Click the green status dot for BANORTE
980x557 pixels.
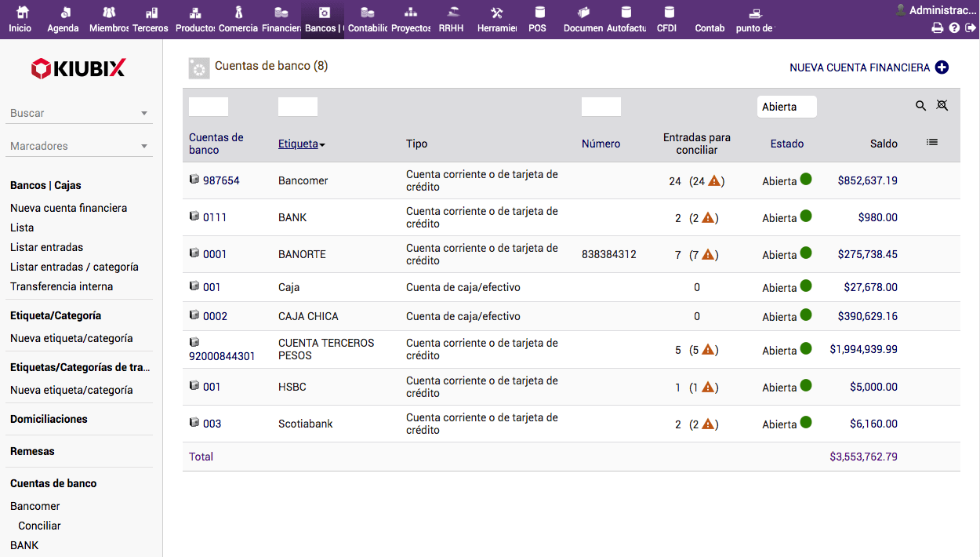(x=806, y=253)
